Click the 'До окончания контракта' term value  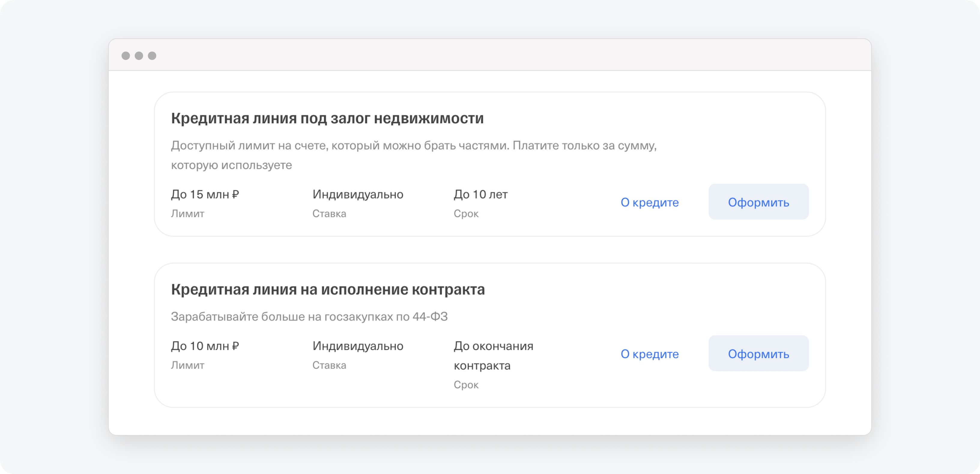tap(493, 356)
